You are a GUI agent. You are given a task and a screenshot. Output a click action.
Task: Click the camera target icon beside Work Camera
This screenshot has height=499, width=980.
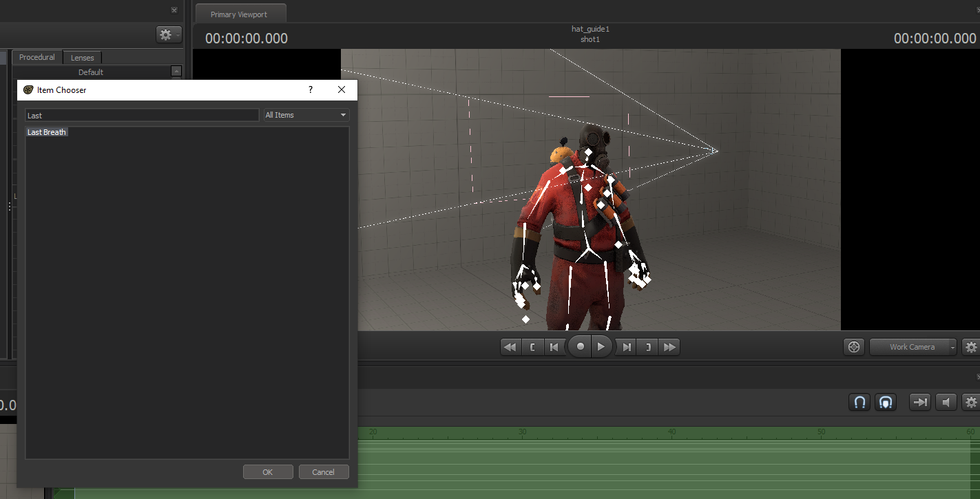click(x=854, y=347)
